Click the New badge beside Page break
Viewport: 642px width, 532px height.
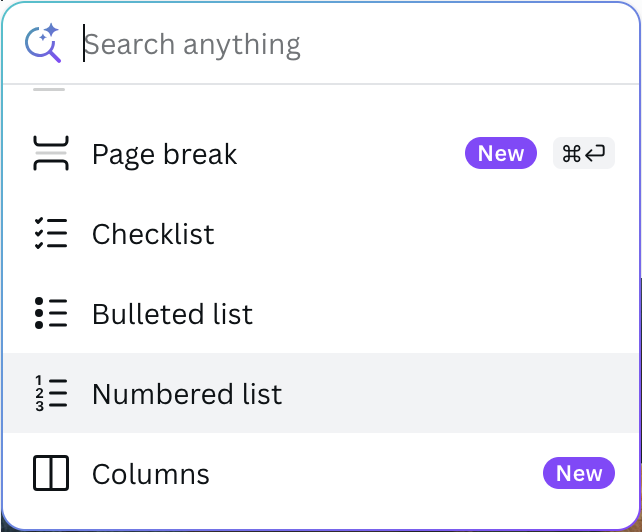click(500, 153)
